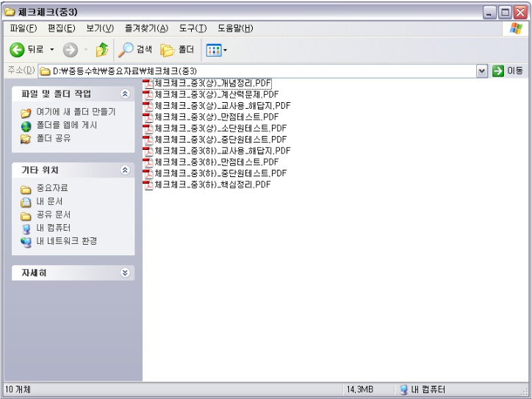Select file name 체크체크_중3(상)_교사용_해답지.PDF
Image resolution: width=532 pixels, height=399 pixels.
pyautogui.click(x=223, y=106)
